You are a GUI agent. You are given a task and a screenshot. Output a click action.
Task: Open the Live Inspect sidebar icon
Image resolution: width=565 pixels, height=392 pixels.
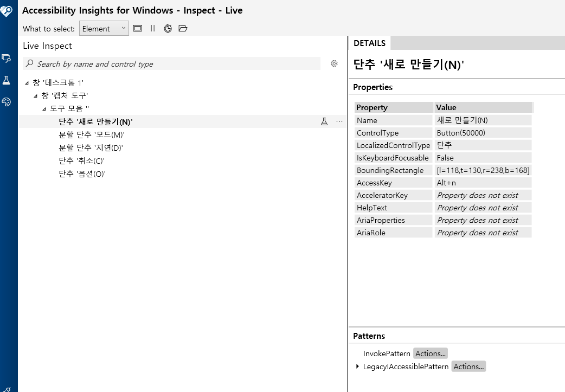(x=6, y=58)
